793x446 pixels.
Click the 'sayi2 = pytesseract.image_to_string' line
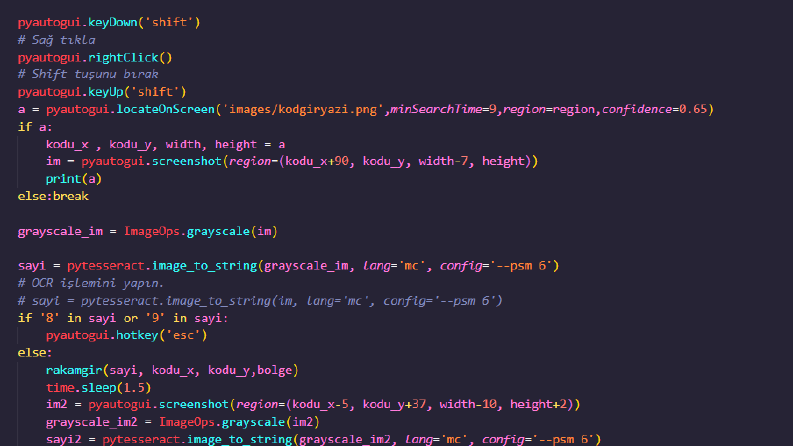point(323,439)
